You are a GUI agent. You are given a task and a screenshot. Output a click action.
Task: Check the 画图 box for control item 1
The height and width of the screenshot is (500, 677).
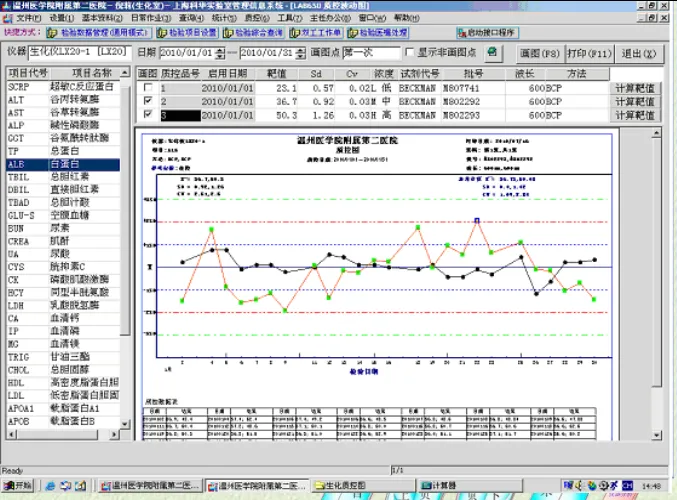coord(148,88)
